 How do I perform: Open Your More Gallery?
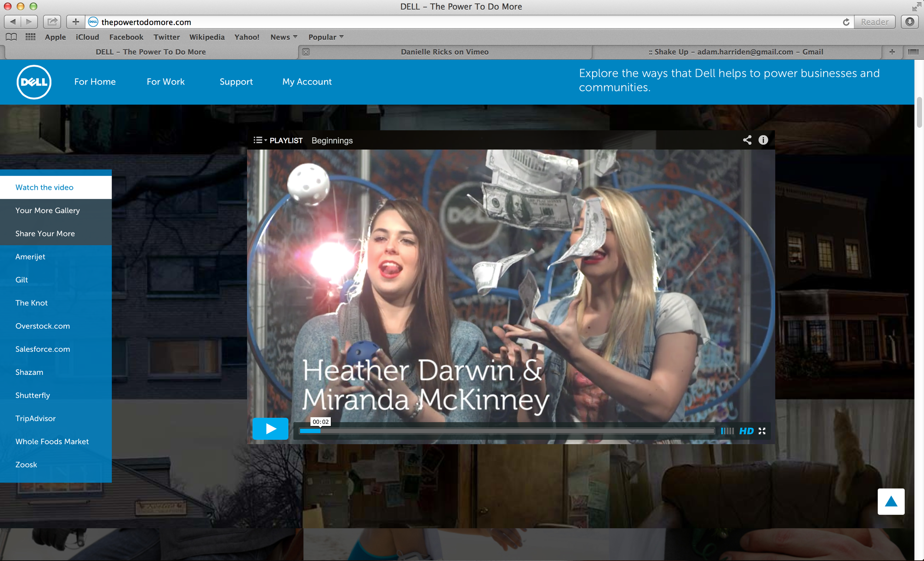click(x=56, y=211)
